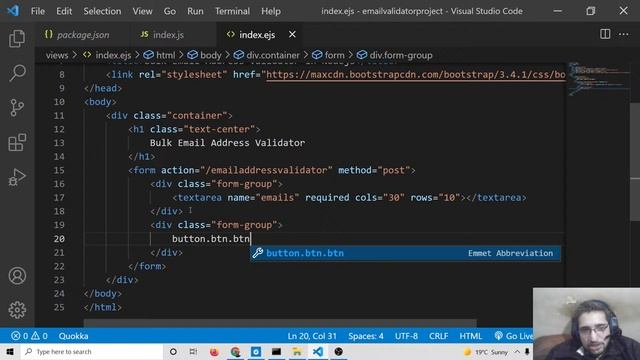The image size is (640, 360).
Task: Click the horizontal editor scrollbar
Action: 280,323
